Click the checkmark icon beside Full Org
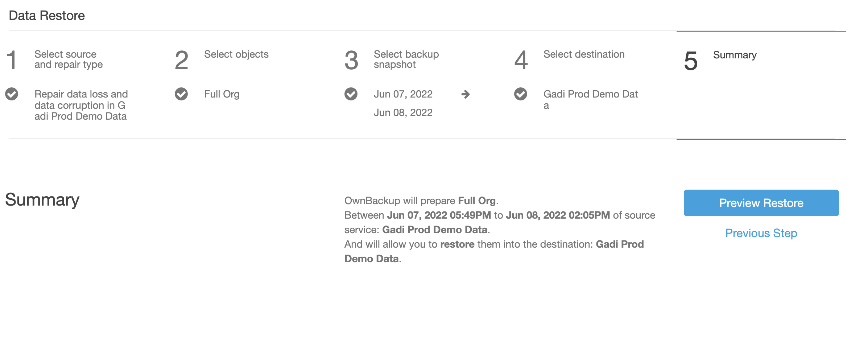 [181, 94]
